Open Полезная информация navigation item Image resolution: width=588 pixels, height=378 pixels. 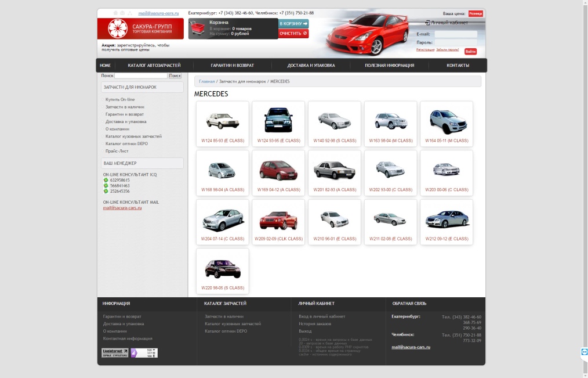[389, 65]
